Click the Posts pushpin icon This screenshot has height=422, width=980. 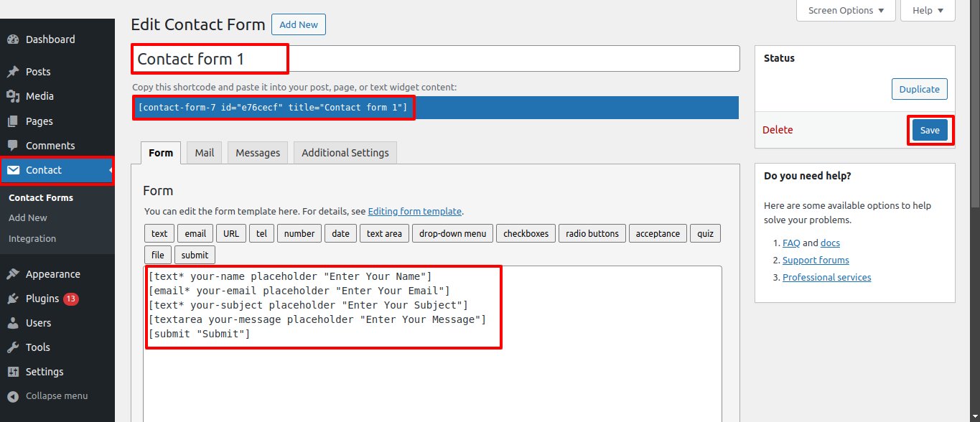pyautogui.click(x=13, y=72)
